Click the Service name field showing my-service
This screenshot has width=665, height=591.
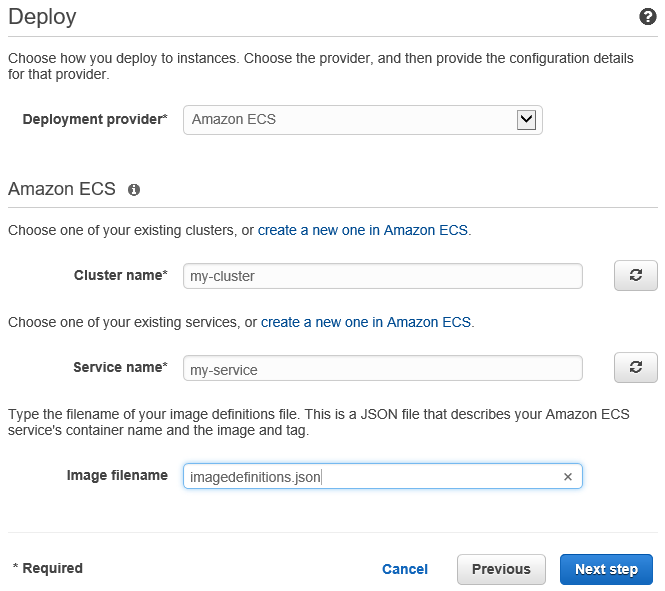coord(382,369)
